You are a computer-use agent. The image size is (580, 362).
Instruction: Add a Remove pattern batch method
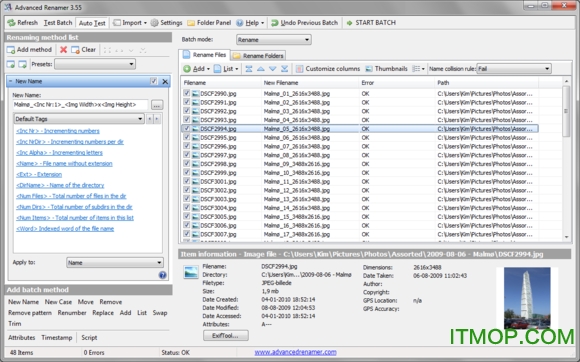[30, 313]
